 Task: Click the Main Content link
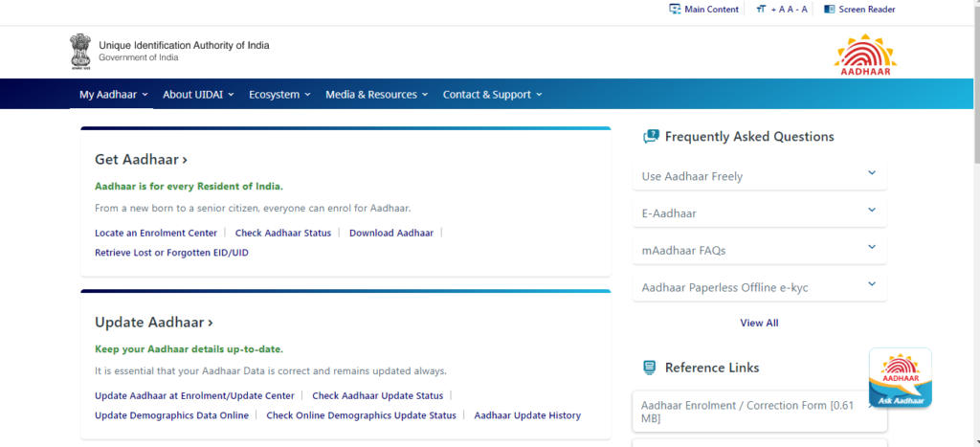pos(711,10)
